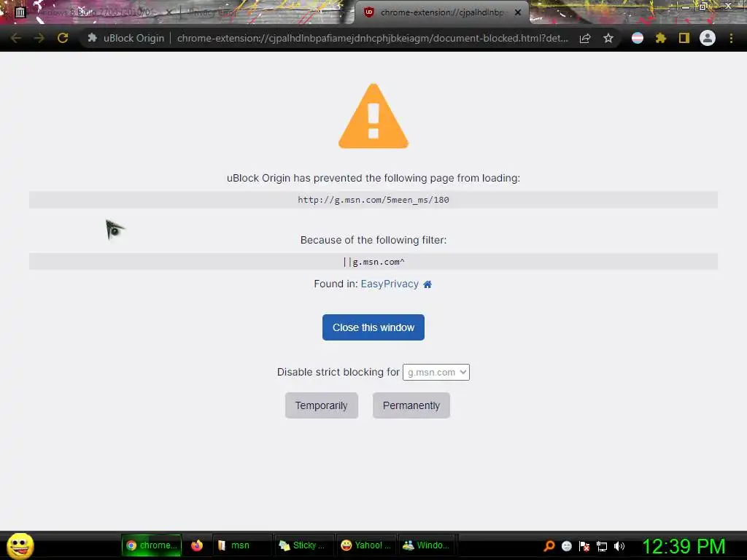Viewport: 747px width, 560px height.
Task: Select the filter text ||g.msn.com^
Action: coord(373,262)
